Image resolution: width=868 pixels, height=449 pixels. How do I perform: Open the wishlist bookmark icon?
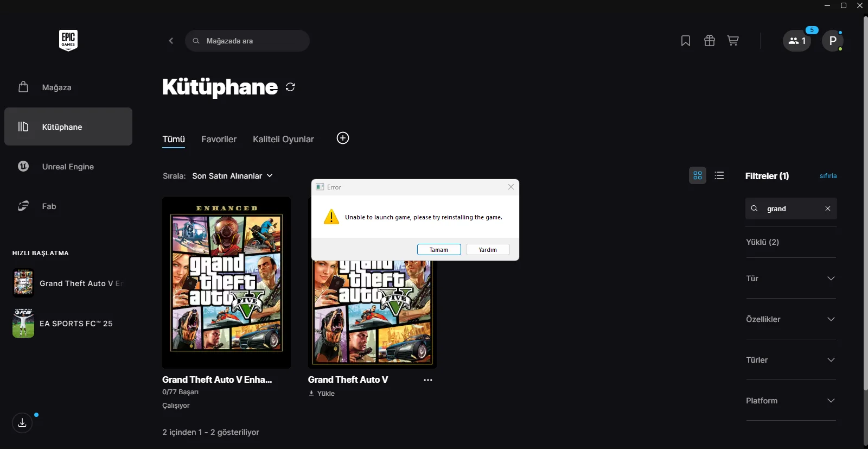(686, 41)
